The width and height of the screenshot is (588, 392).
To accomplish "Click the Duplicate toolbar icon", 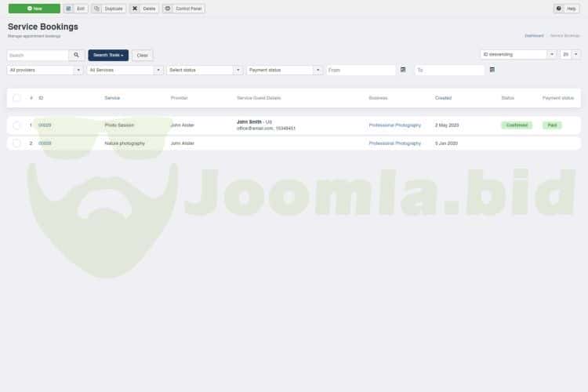I will [96, 9].
